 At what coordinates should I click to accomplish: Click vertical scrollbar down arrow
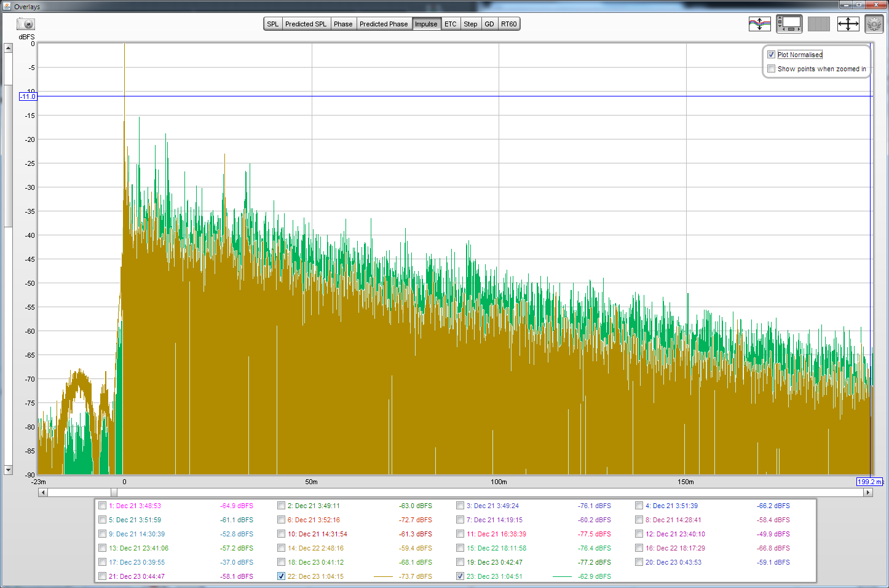[x=8, y=470]
